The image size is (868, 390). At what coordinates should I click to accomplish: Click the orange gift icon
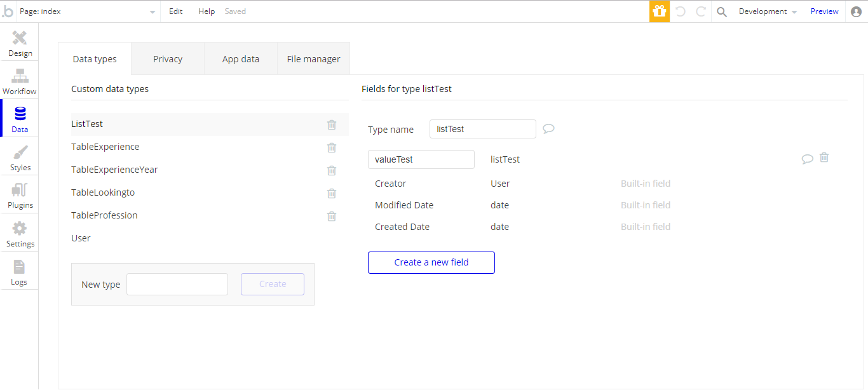(x=659, y=11)
